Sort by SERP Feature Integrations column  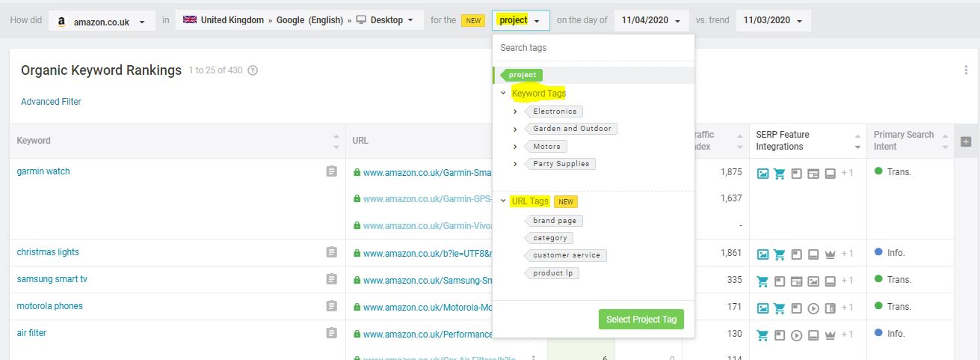tap(807, 141)
